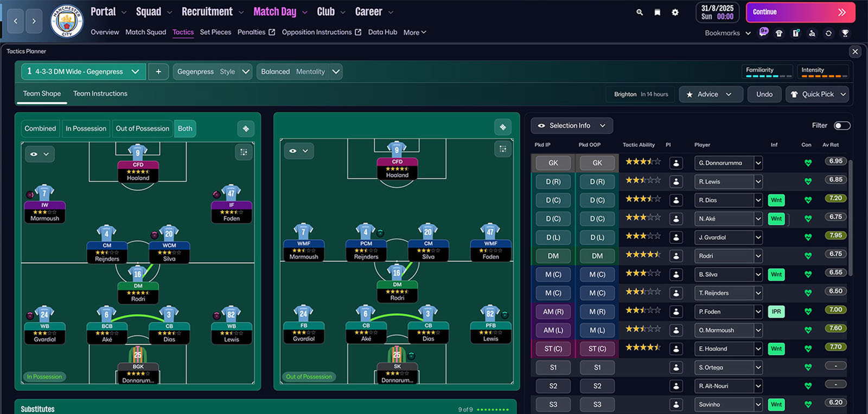
Task: Expand the Quick Pick dropdown
Action: pos(818,94)
